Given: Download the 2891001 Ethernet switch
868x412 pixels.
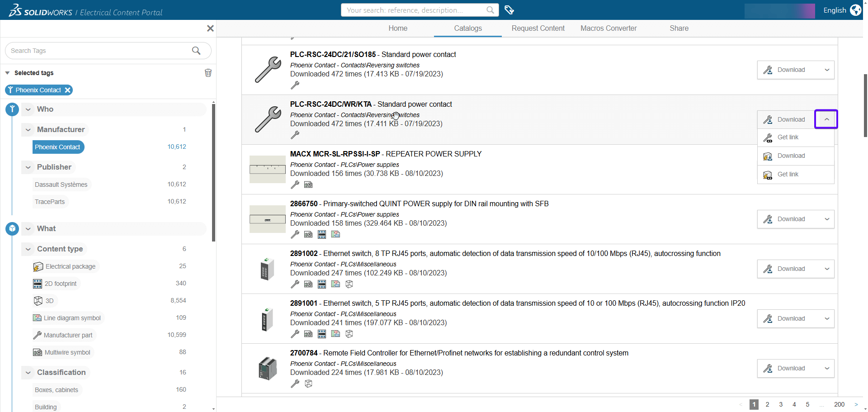Looking at the screenshot, I should (788, 318).
